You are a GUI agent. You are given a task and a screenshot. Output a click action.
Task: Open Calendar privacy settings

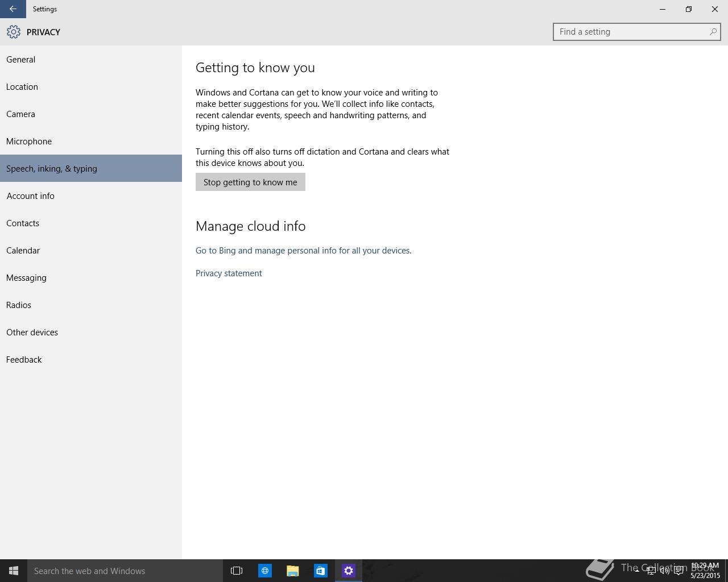(x=91, y=250)
